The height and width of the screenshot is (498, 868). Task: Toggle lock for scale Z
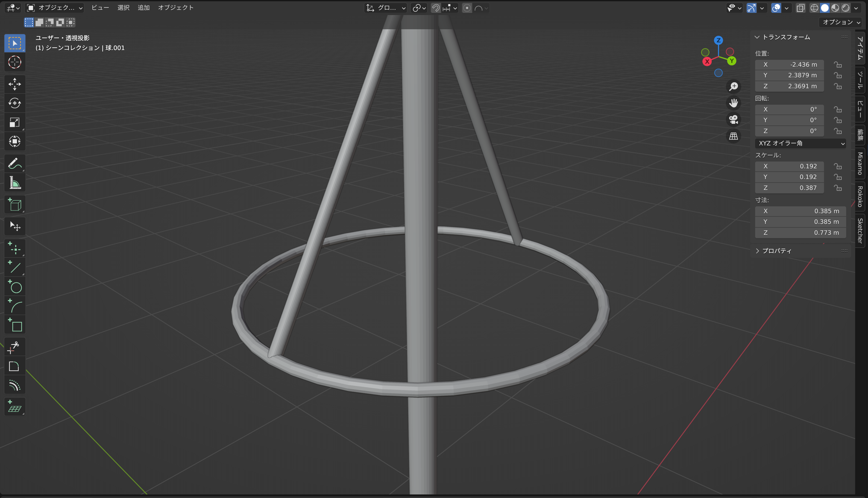click(838, 188)
